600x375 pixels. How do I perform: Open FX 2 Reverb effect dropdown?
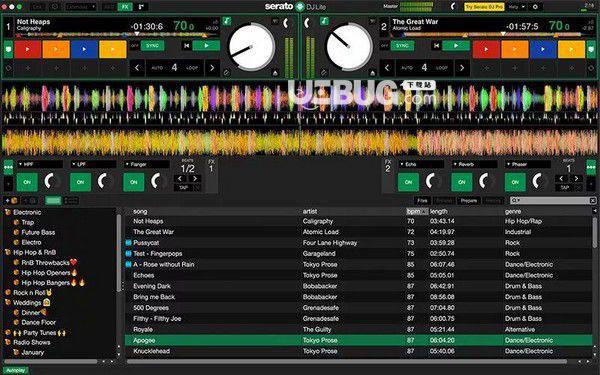pos(474,164)
